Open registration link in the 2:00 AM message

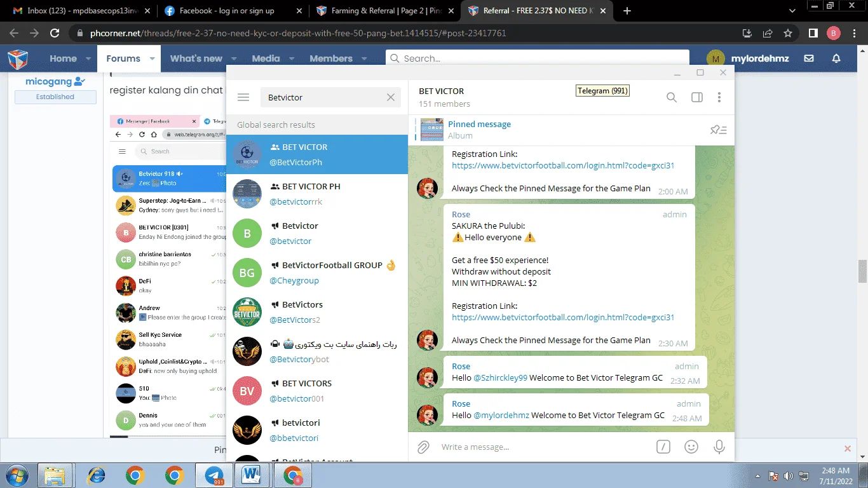563,165
